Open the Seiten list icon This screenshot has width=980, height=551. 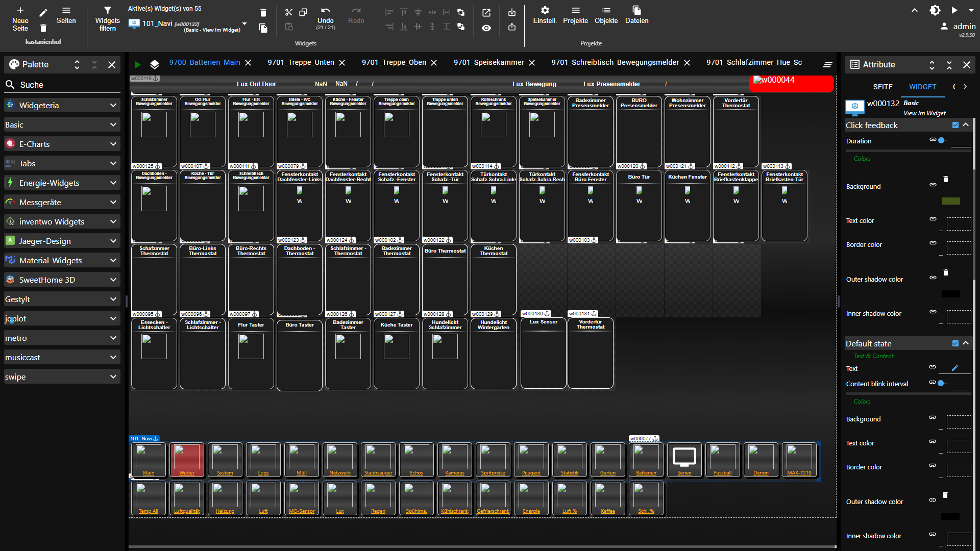click(66, 10)
